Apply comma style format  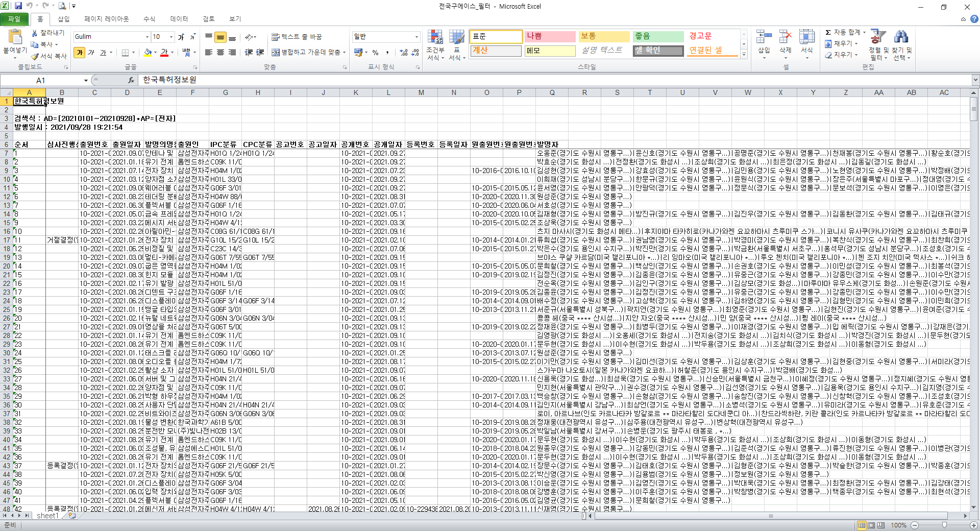pyautogui.click(x=387, y=53)
